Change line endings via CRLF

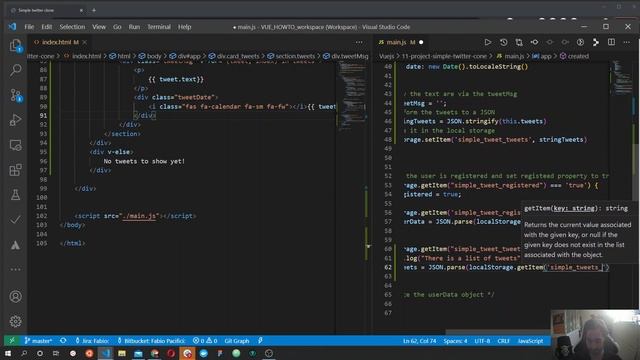[x=504, y=341]
